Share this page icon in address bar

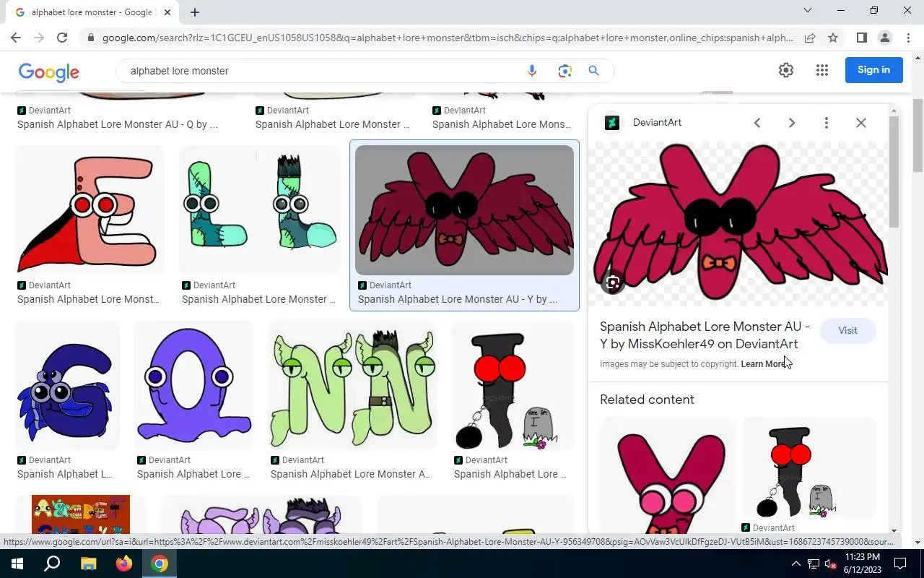point(810,38)
